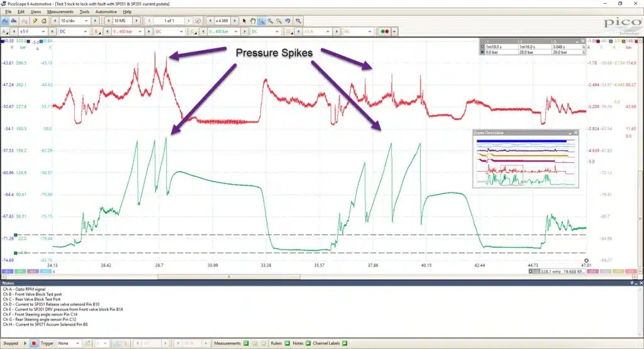644x349 pixels.
Task: Zoom to full view icon
Action: tap(298, 21)
